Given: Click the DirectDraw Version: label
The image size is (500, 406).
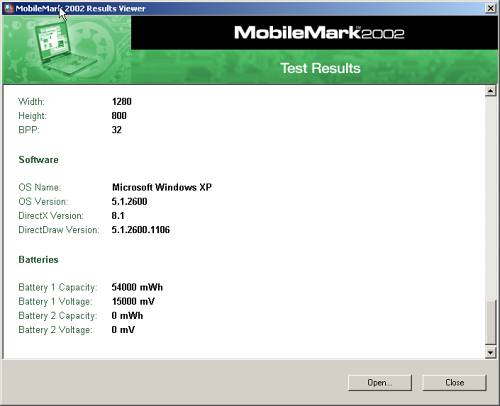Looking at the screenshot, I should click(x=59, y=230).
